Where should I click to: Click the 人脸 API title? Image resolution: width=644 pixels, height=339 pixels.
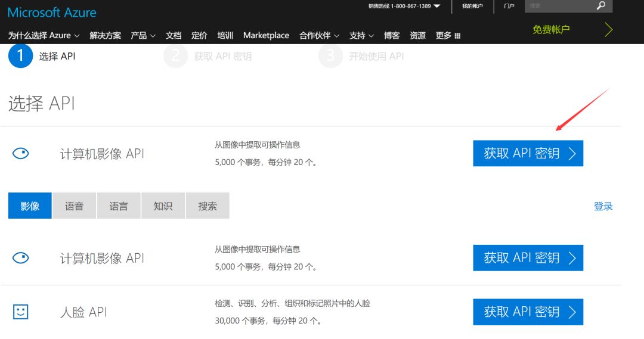(84, 312)
